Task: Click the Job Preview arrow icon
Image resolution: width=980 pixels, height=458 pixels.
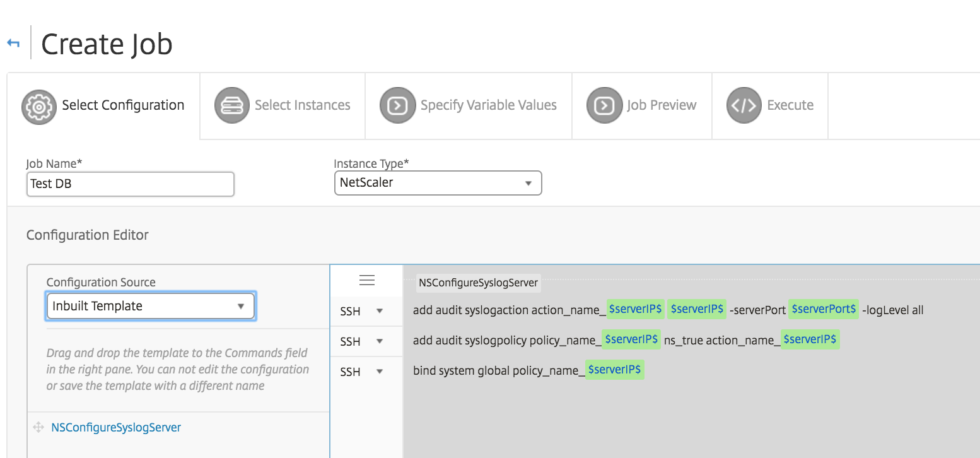Action: tap(604, 105)
